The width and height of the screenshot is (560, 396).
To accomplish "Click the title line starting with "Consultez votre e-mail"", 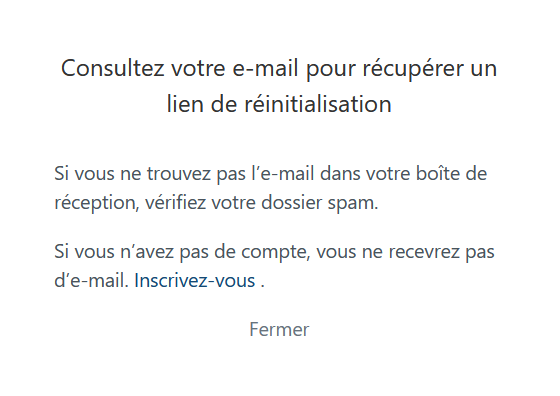I will pyautogui.click(x=279, y=68).
